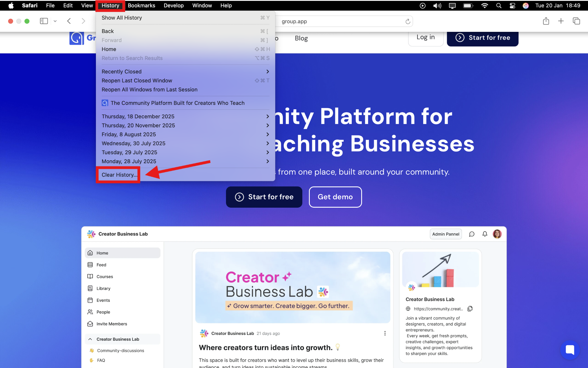The height and width of the screenshot is (368, 588).
Task: Open the macOS Control Center icon
Action: click(512, 5)
